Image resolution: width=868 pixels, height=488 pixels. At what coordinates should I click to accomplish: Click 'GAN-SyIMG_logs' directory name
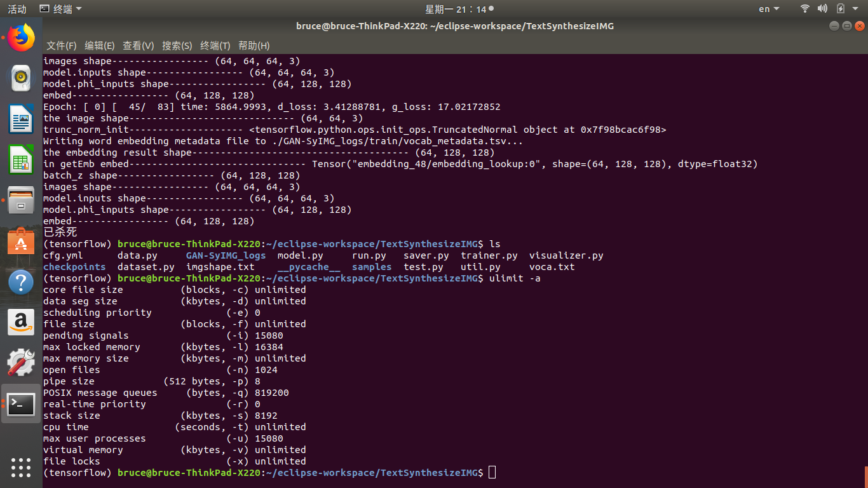click(226, 255)
